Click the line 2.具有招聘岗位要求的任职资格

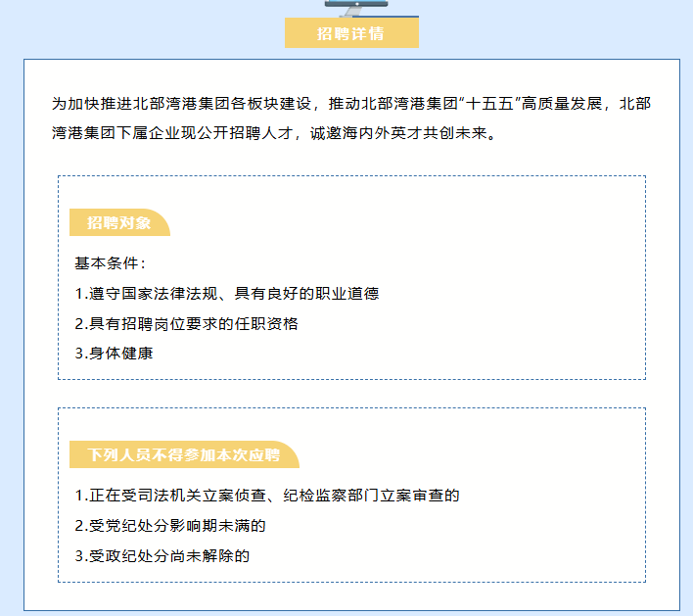(186, 323)
